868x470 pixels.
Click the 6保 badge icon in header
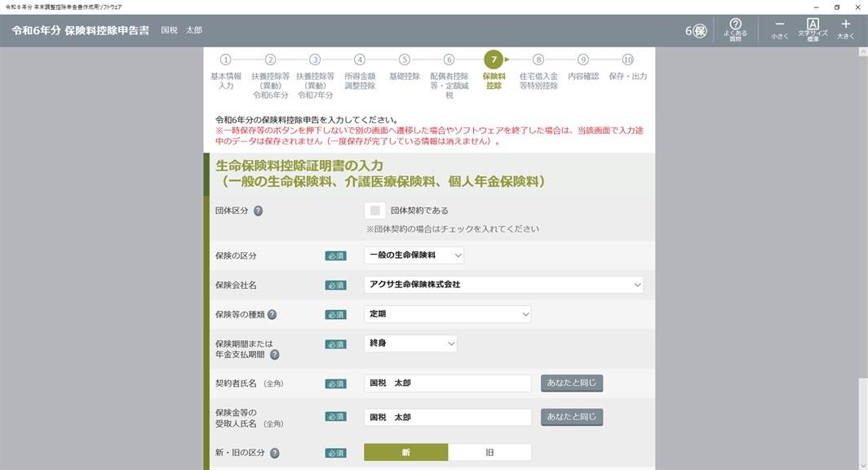(696, 31)
